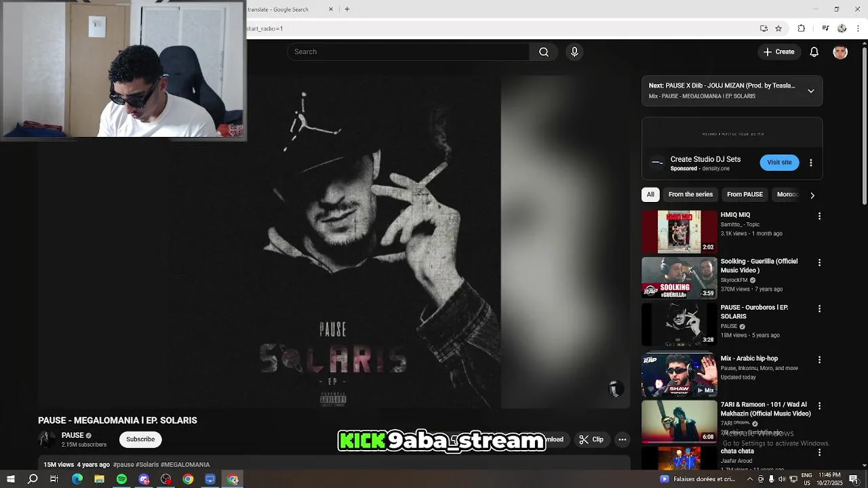Open YouTube account avatar menu
The height and width of the screenshot is (488, 868).
point(840,52)
